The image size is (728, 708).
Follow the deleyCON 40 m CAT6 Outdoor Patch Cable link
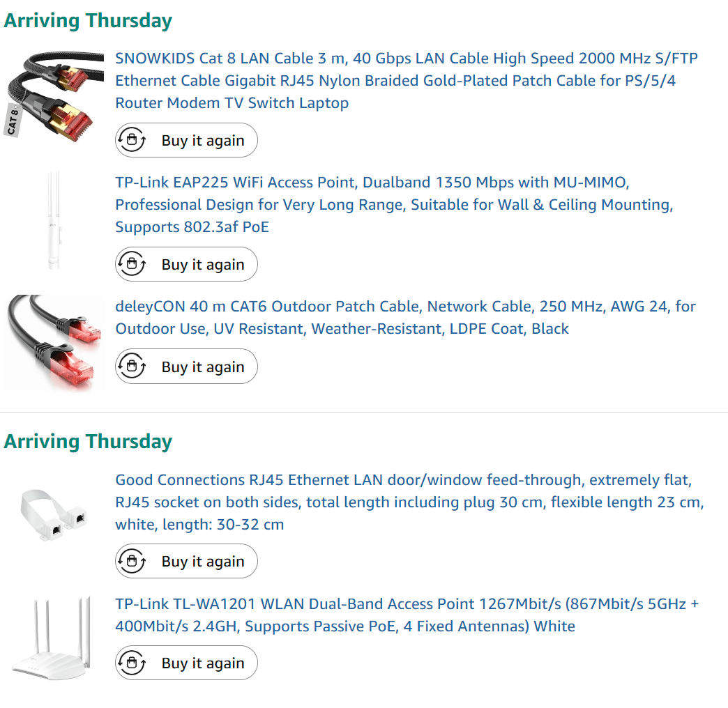(405, 317)
